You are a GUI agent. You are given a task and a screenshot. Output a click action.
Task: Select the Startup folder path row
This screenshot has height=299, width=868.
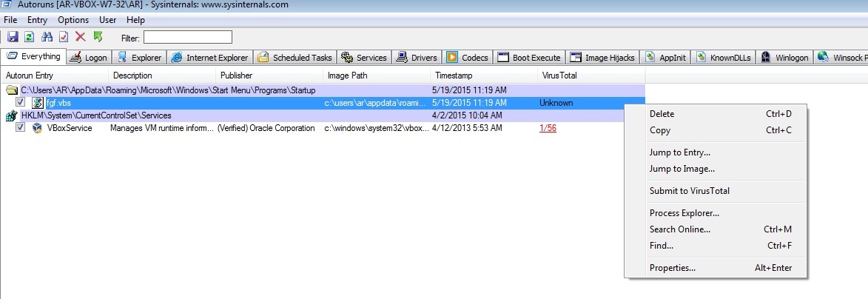324,90
